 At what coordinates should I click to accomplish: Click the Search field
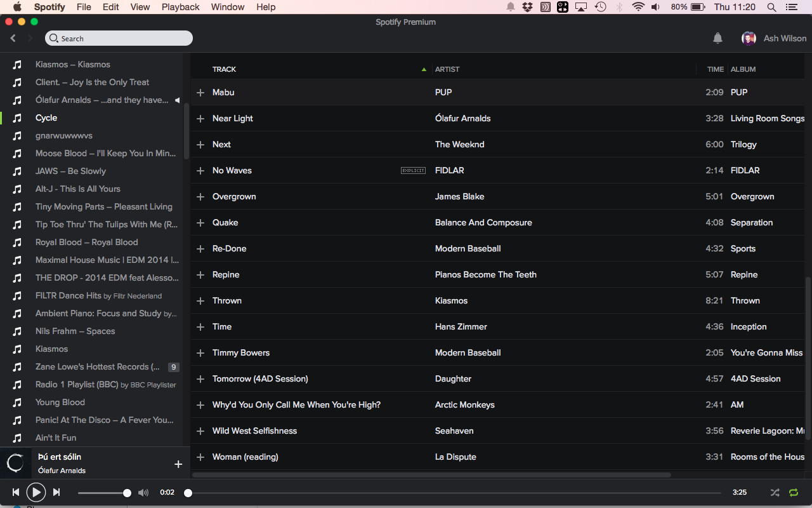(119, 39)
